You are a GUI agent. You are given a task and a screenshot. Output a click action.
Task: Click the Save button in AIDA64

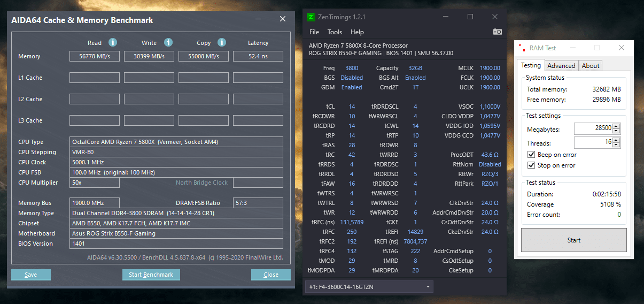pyautogui.click(x=31, y=275)
